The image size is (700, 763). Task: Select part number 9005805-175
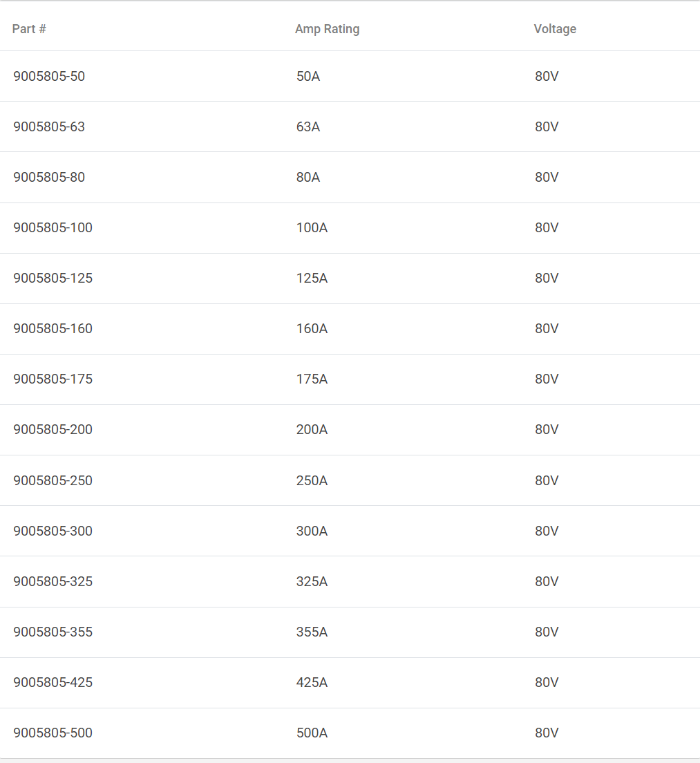click(53, 379)
